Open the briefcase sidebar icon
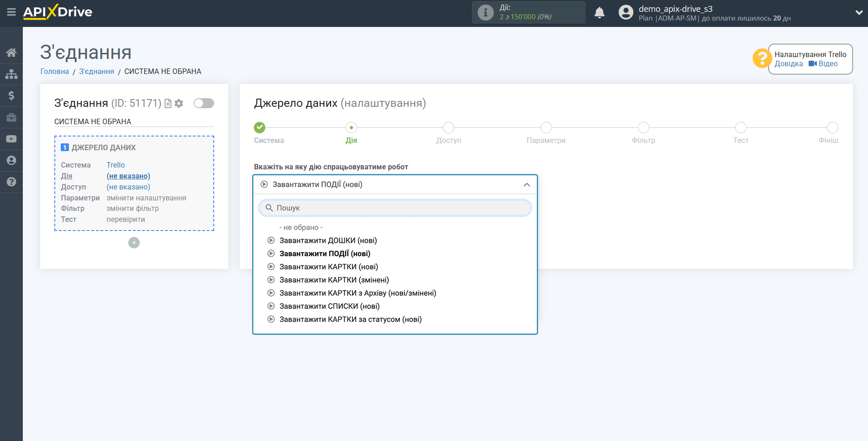This screenshot has width=868, height=441. click(11, 117)
